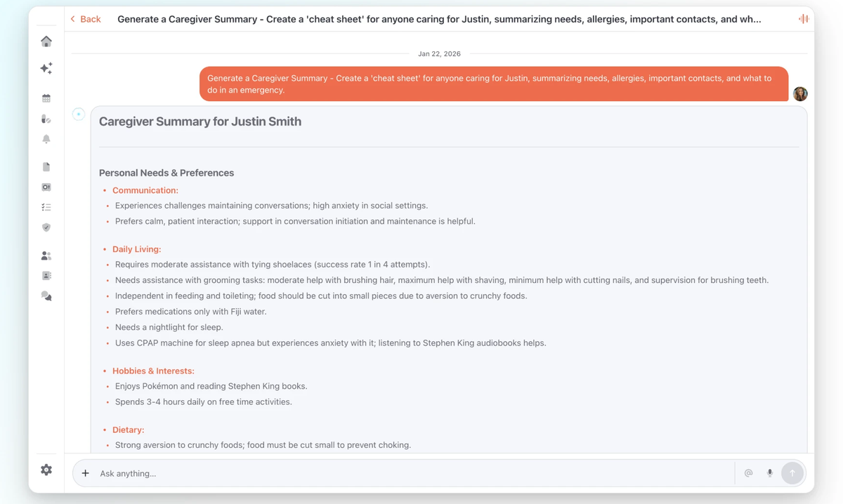Click the plus attach icon in input

coord(85,473)
